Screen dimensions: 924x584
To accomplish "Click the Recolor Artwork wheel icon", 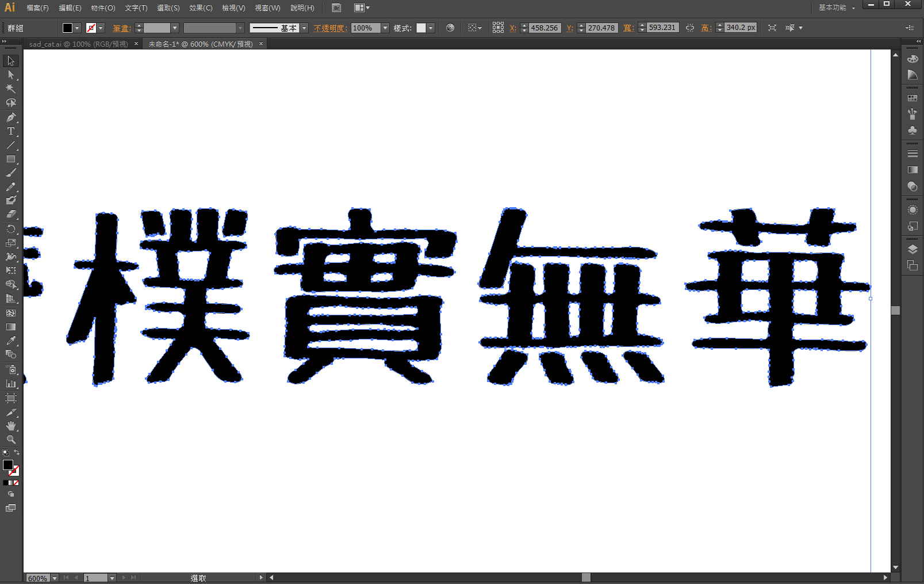I will point(450,28).
